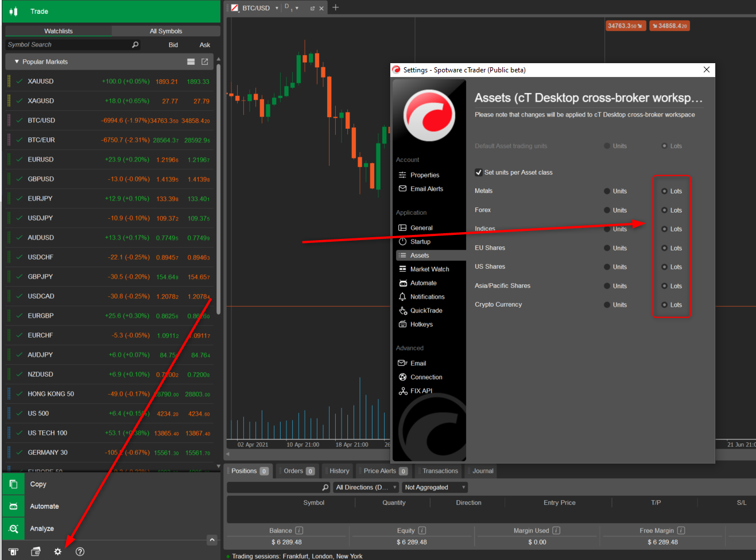Open All Directions filter dropdown
Image resolution: width=756 pixels, height=560 pixels.
pos(366,487)
